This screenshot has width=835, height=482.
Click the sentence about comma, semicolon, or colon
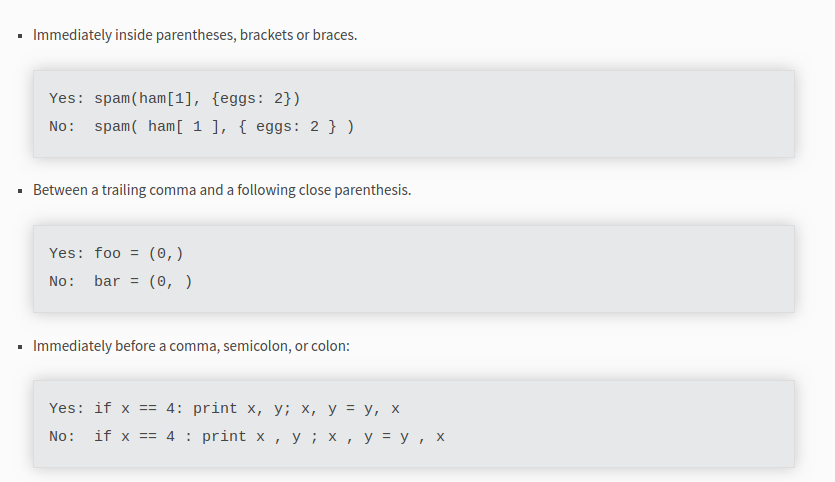click(x=191, y=346)
